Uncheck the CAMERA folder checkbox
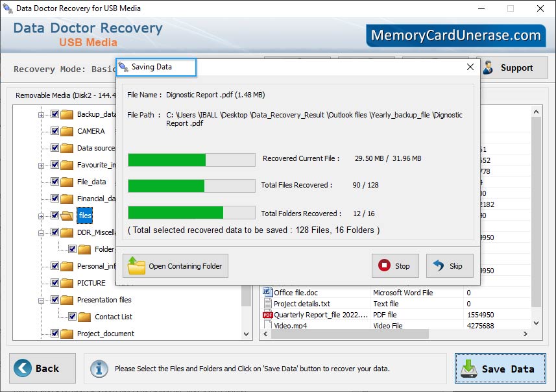Screen dimensions: 556x392 click(x=54, y=131)
